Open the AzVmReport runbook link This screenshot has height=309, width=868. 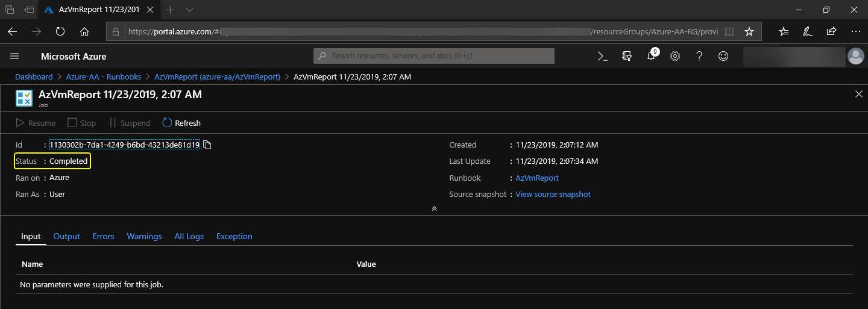537,178
